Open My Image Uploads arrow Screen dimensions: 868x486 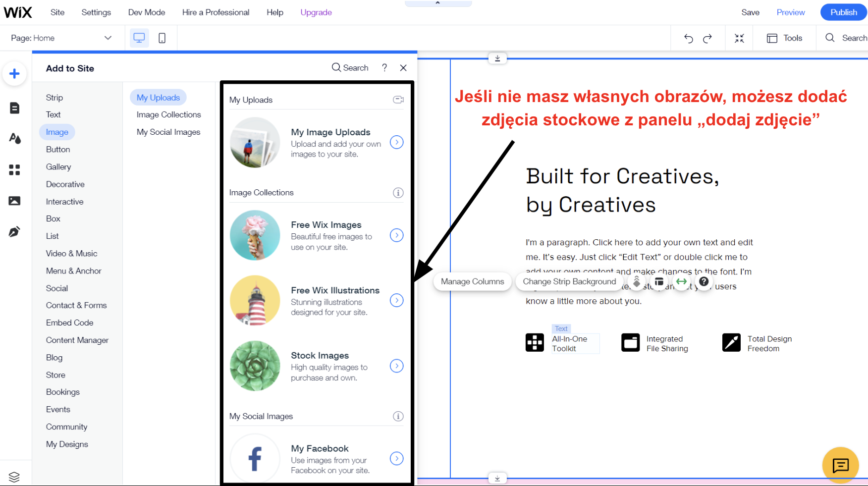(397, 142)
